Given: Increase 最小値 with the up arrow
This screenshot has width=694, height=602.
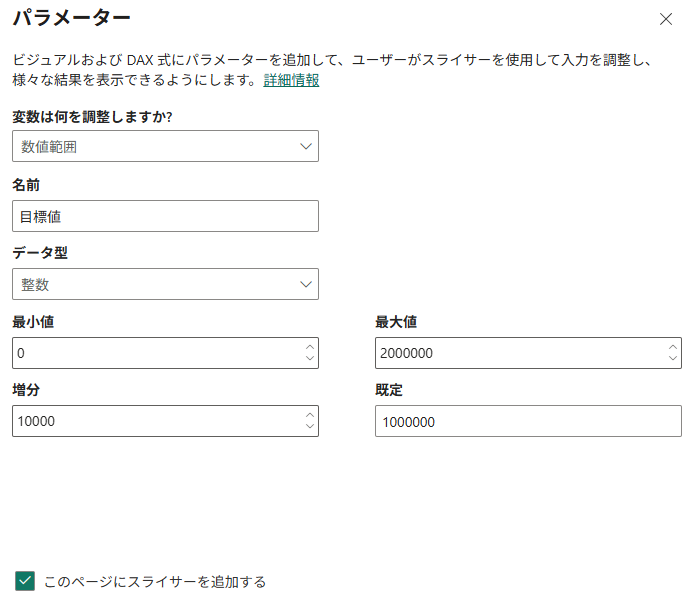Looking at the screenshot, I should [309, 347].
